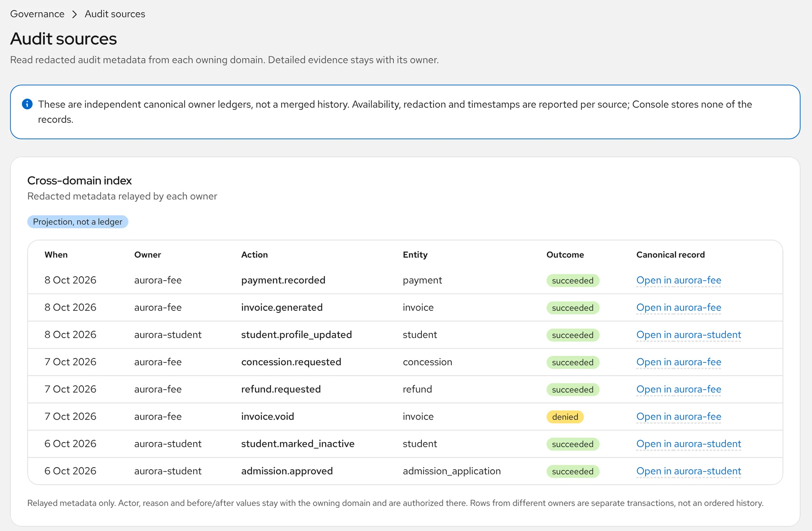Image resolution: width=812 pixels, height=531 pixels.
Task: Click the denied outcome badge
Action: (565, 417)
